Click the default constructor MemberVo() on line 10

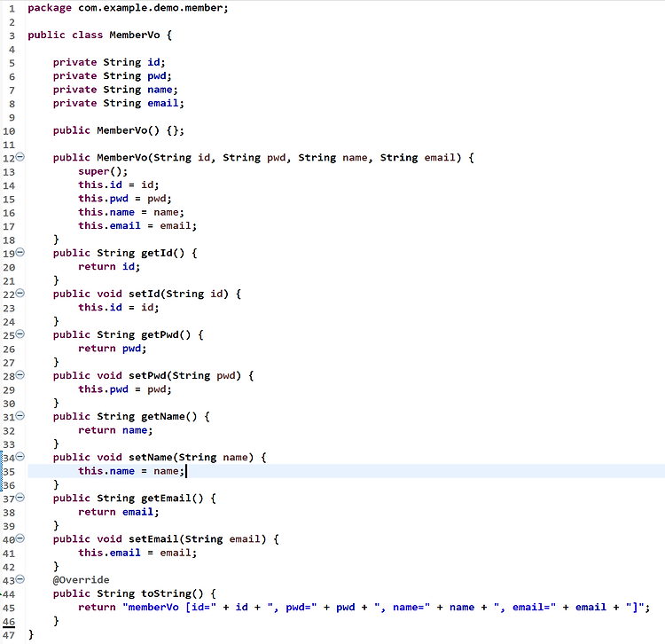(128, 130)
